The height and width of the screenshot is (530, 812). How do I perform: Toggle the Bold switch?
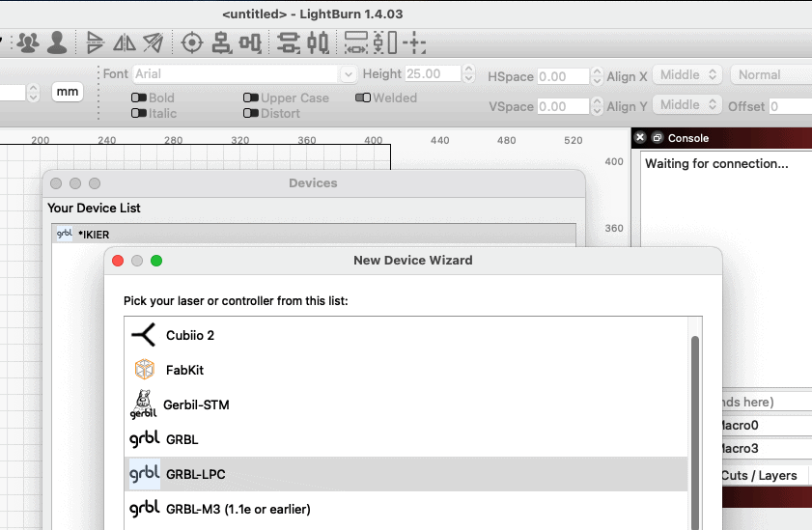[139, 98]
